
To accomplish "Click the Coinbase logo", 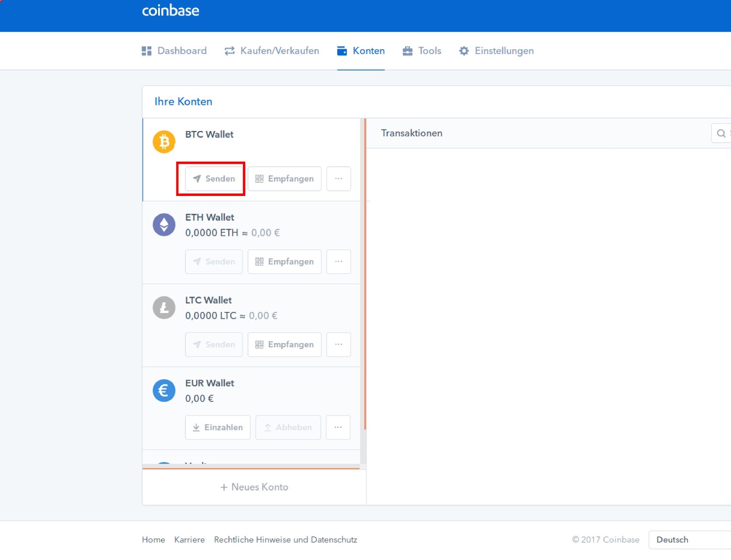I will [170, 11].
